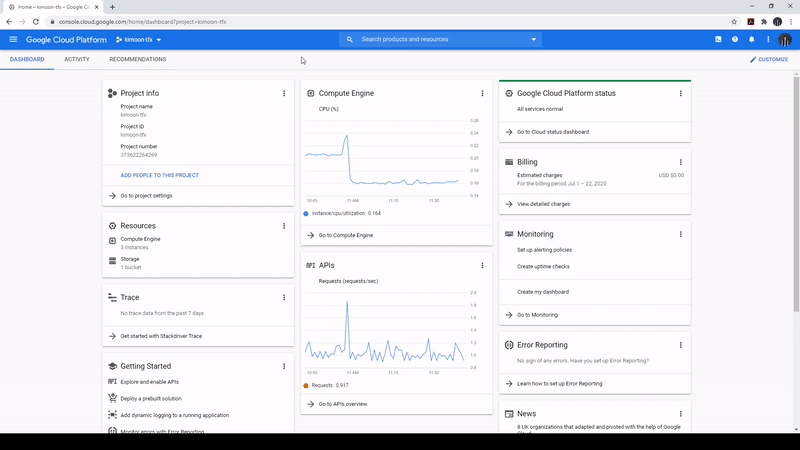Expand the search bar dropdown arrow
Image resolution: width=800 pixels, height=450 pixels.
pyautogui.click(x=534, y=40)
